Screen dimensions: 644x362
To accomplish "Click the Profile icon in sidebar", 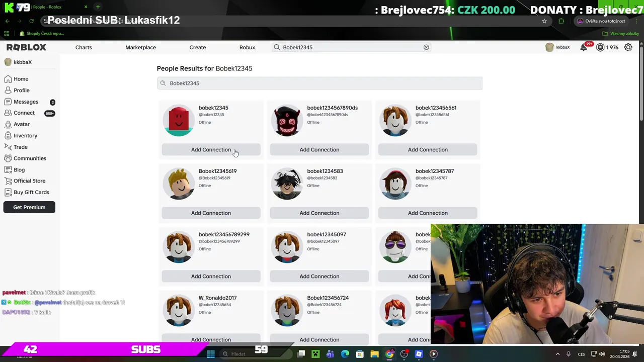I will point(8,90).
